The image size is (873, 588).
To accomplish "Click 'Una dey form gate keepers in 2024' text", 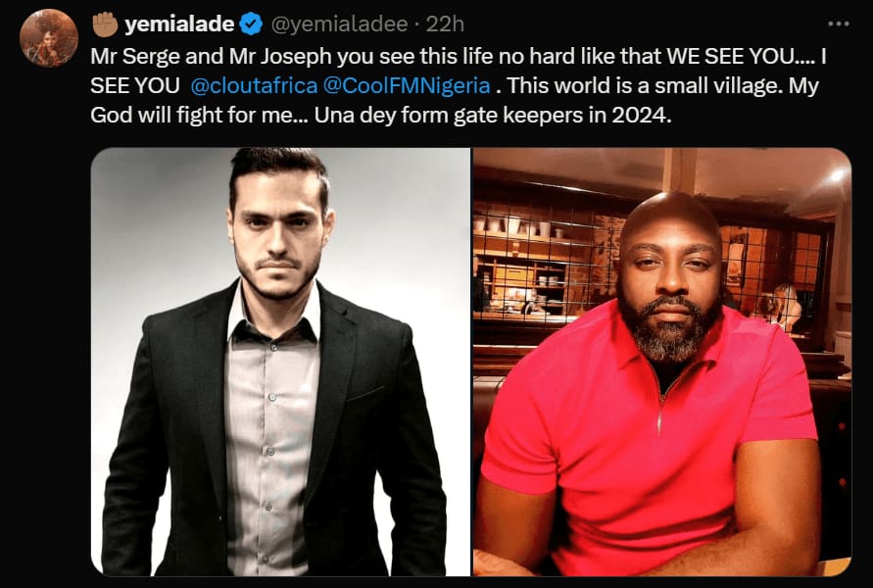I will (493, 116).
